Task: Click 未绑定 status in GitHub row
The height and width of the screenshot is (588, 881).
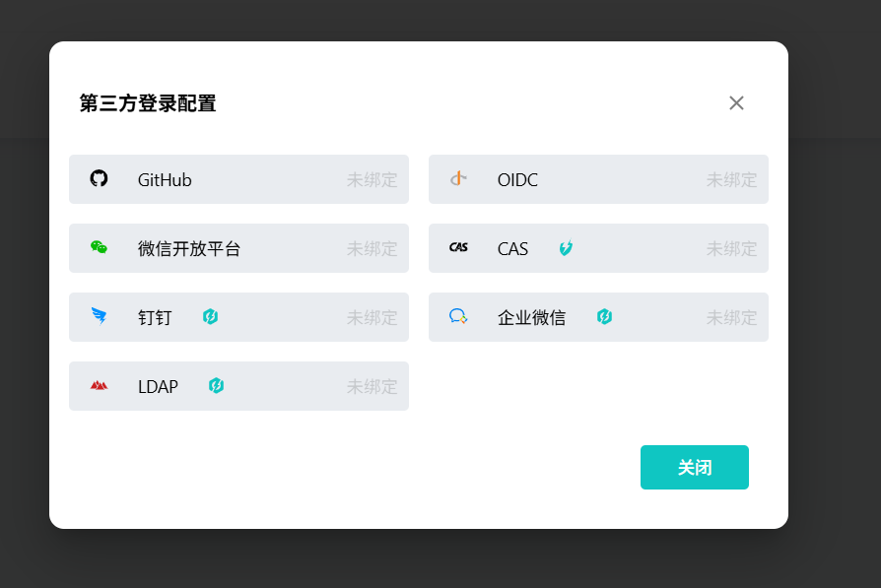Action: coord(372,179)
